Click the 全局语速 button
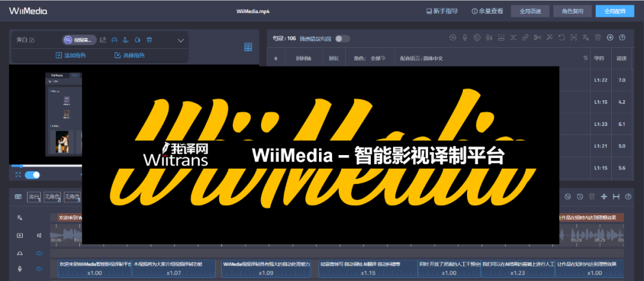The height and width of the screenshot is (281, 644). pos(530,11)
